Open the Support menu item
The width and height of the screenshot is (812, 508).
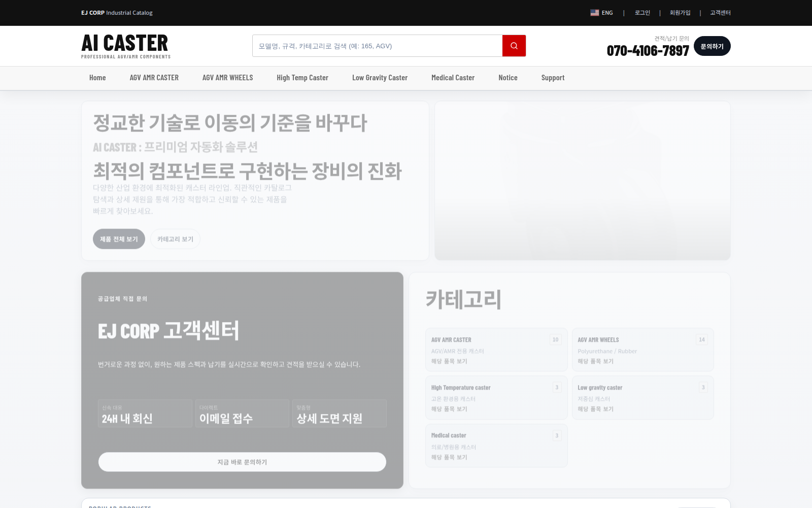[x=553, y=78]
